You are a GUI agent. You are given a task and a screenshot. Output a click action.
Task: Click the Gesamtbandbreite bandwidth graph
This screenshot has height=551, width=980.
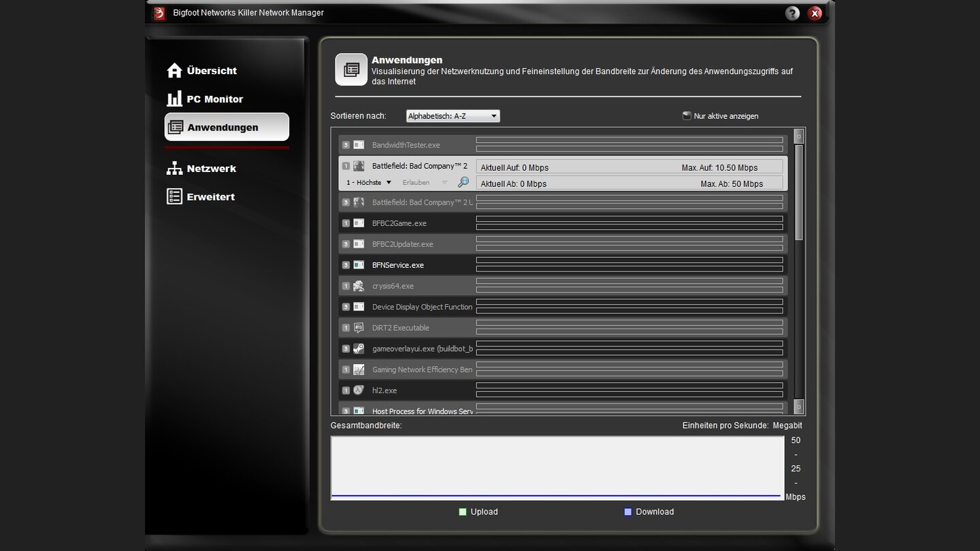[557, 468]
